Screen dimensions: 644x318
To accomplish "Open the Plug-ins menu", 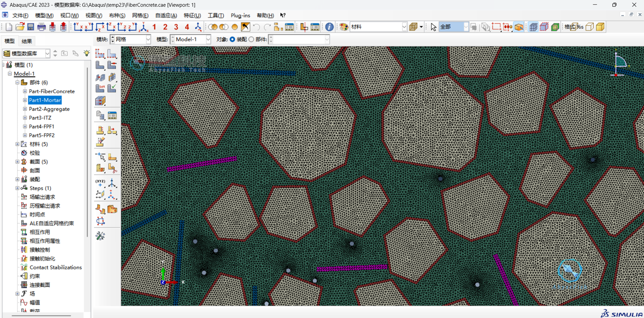I will (240, 15).
